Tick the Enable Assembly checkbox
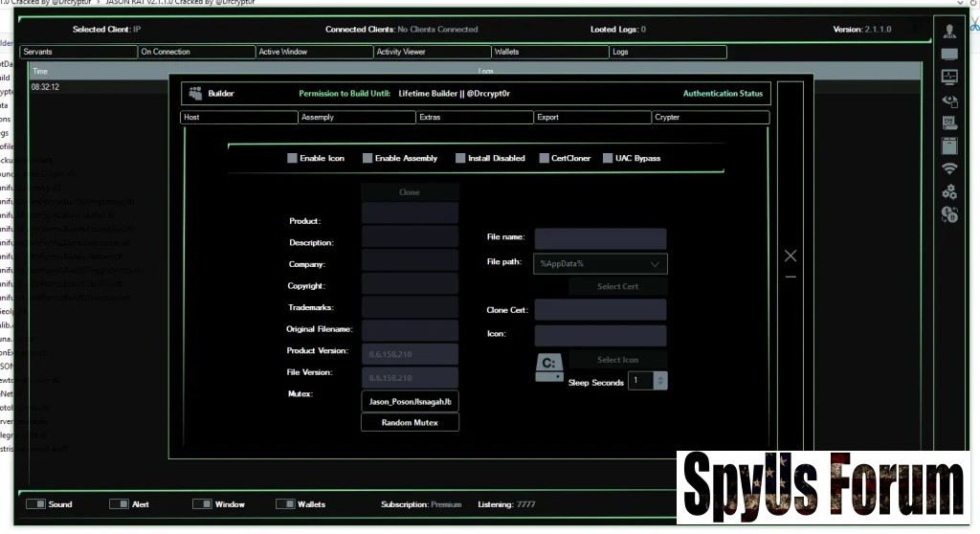Image resolution: width=980 pixels, height=534 pixels. [x=367, y=158]
